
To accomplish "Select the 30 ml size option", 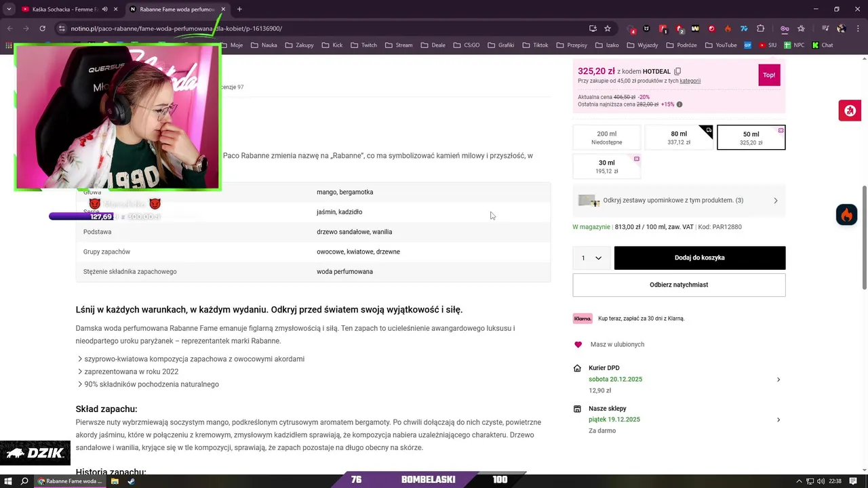I will (x=606, y=167).
